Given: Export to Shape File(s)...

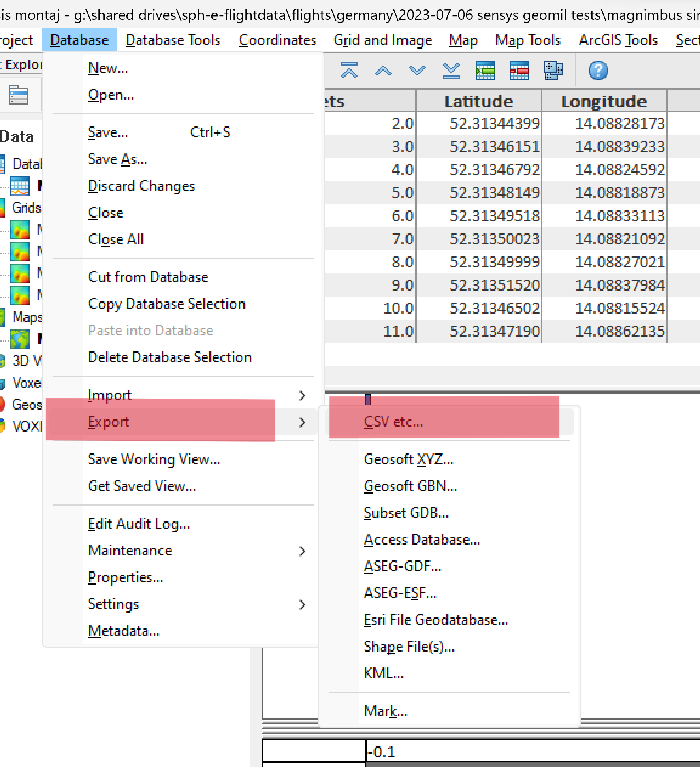Looking at the screenshot, I should [410, 647].
